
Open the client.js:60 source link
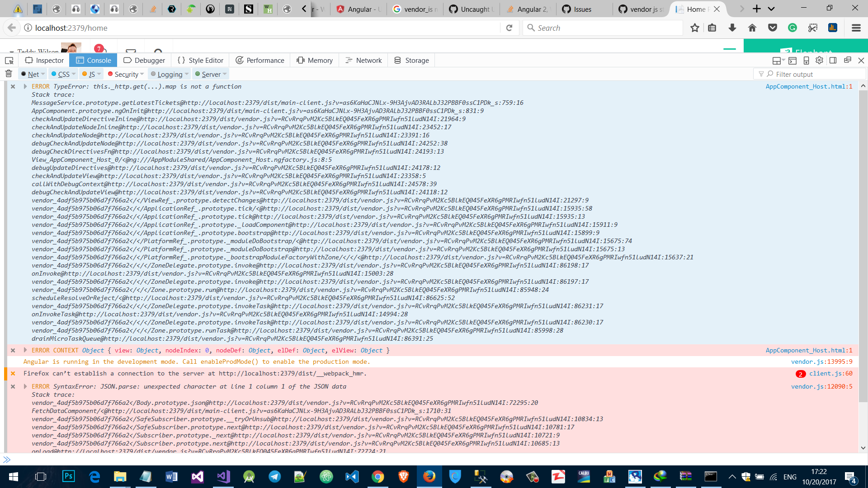(x=830, y=374)
